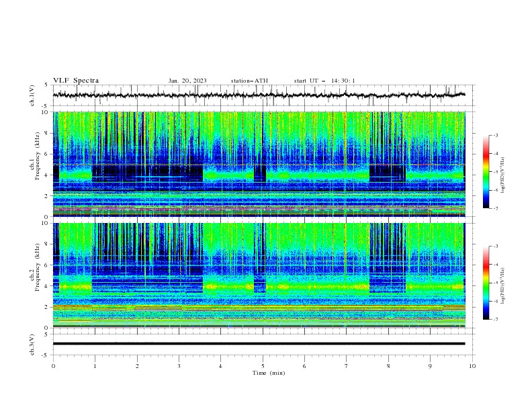Click the '10' kHz tick of ch.1 spectrogram
Viewport: 532px width, 411px height.
tap(46, 112)
